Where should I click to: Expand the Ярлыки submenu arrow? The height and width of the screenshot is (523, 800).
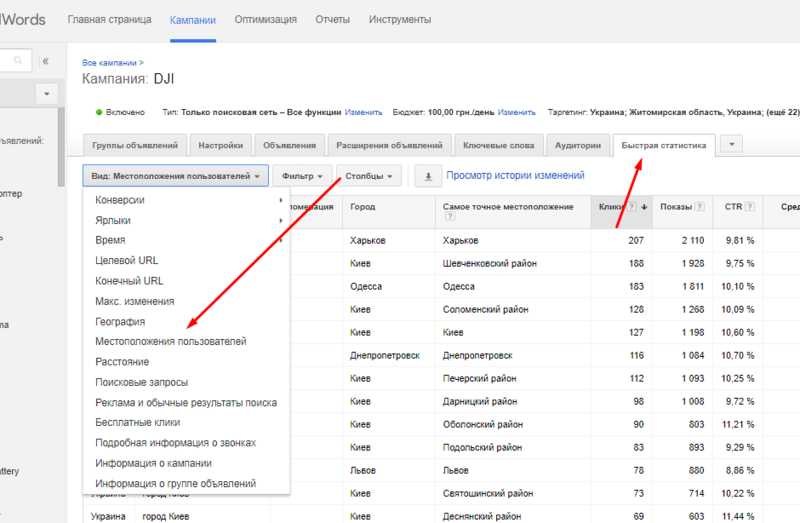281,220
